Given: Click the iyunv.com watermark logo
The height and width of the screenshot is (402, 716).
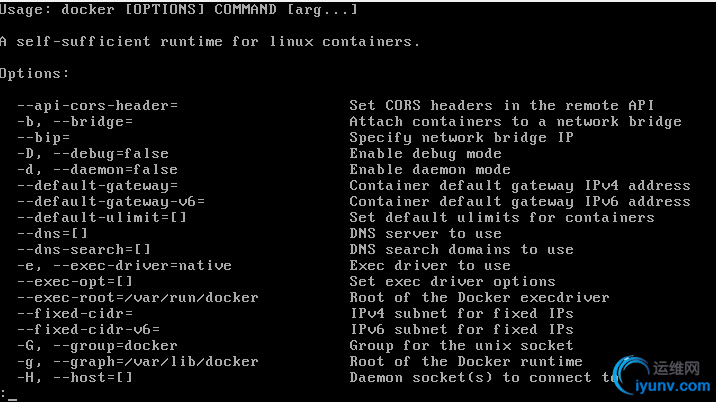Looking at the screenshot, I should click(662, 375).
